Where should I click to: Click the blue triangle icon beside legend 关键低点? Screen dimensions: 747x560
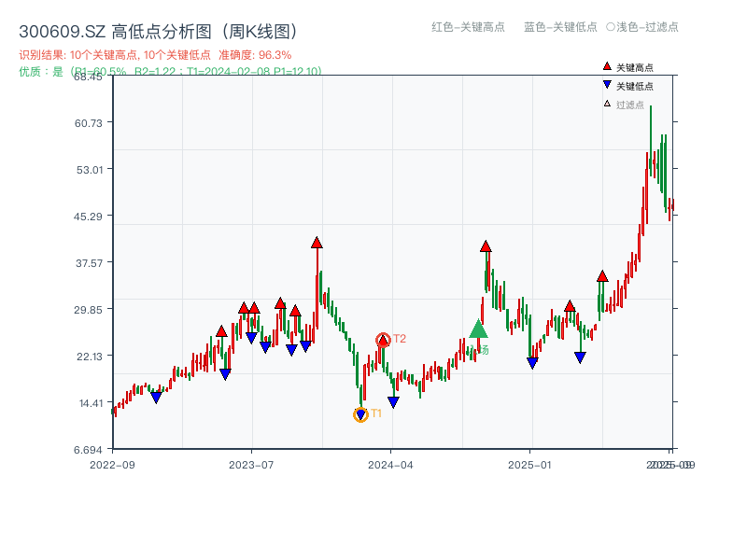pyautogui.click(x=607, y=85)
